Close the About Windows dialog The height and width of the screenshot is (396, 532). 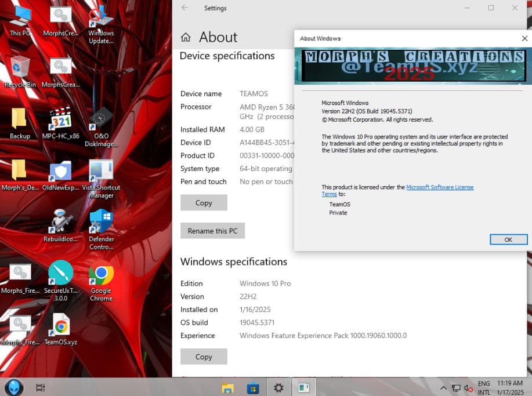(x=524, y=38)
